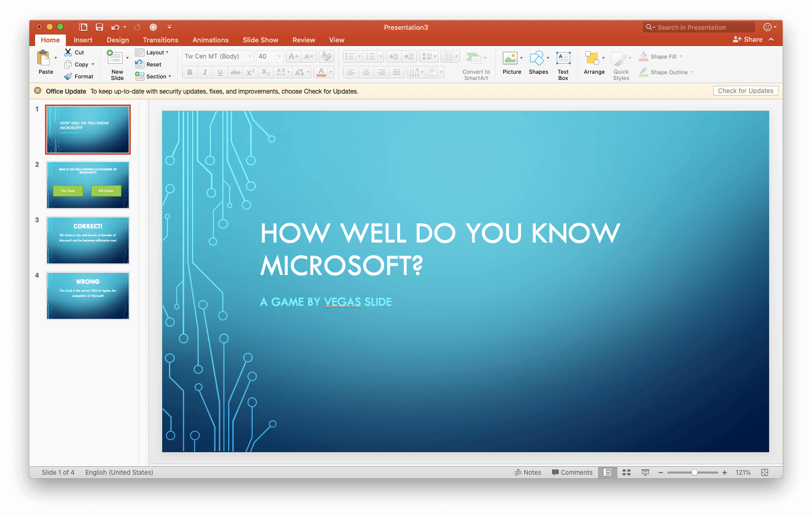Fit slide to current window

(x=764, y=472)
